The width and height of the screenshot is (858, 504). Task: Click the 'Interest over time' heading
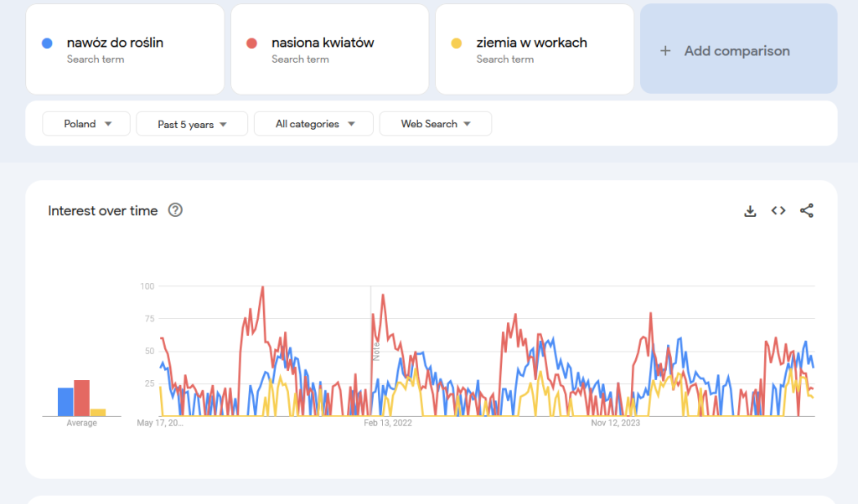(103, 210)
